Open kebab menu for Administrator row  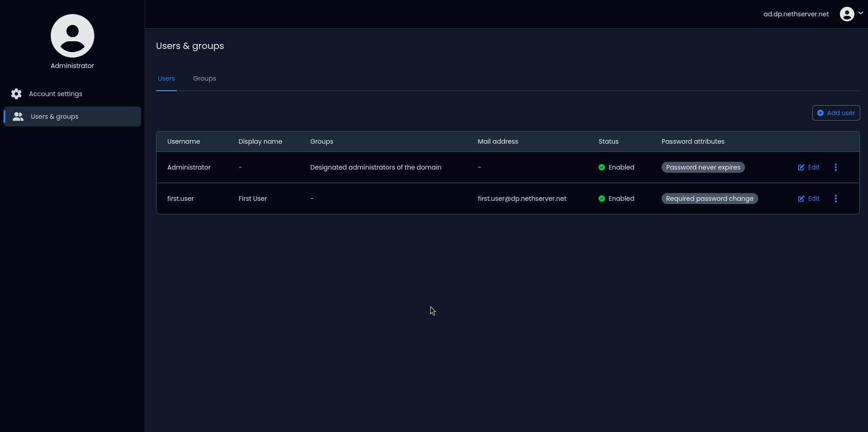coord(835,167)
